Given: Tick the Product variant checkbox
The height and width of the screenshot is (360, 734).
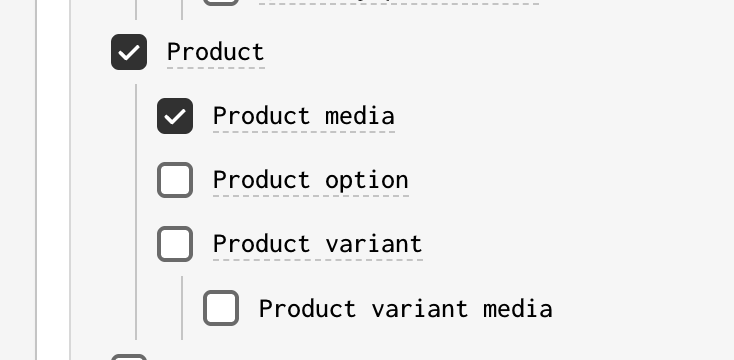Looking at the screenshot, I should coord(175,244).
